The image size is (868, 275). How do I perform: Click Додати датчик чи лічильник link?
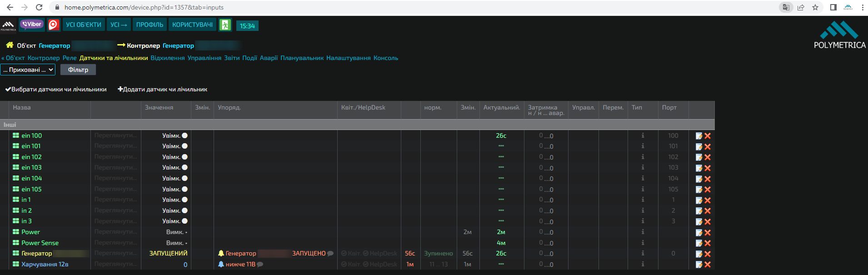click(163, 89)
